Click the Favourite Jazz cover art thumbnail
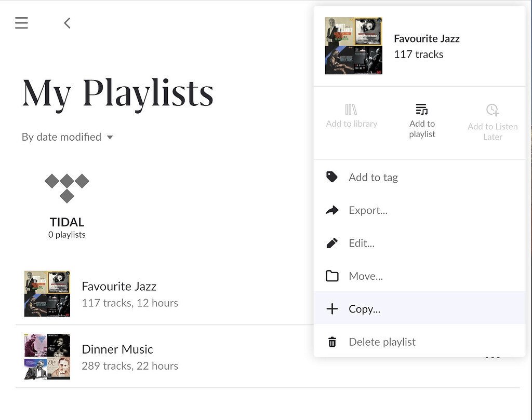 pyautogui.click(x=47, y=293)
